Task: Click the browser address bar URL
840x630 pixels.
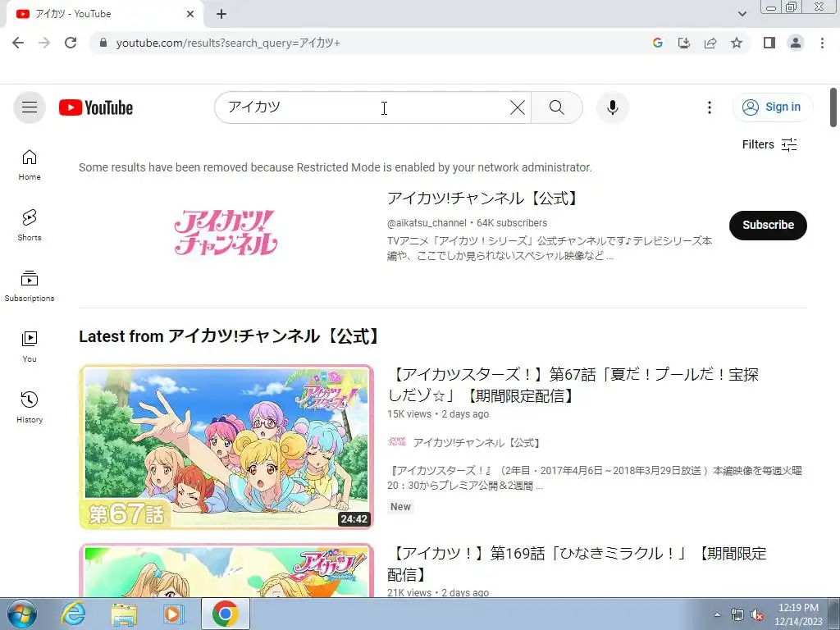Action: click(x=228, y=43)
